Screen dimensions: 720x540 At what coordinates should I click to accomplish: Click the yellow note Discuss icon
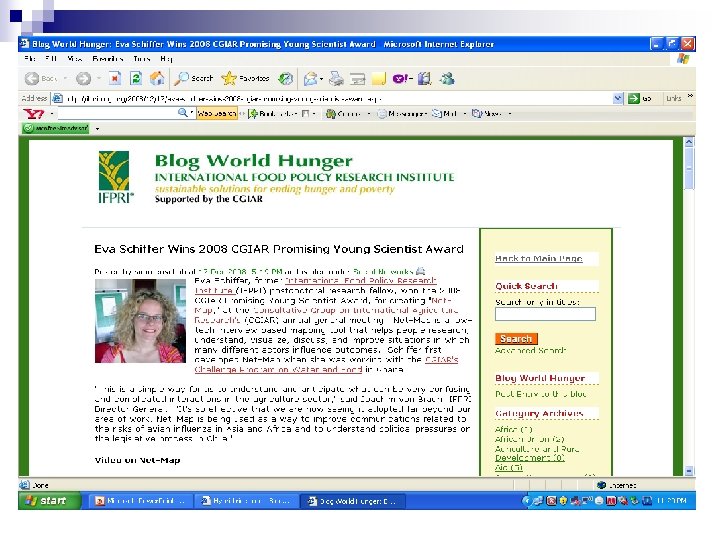(x=379, y=79)
